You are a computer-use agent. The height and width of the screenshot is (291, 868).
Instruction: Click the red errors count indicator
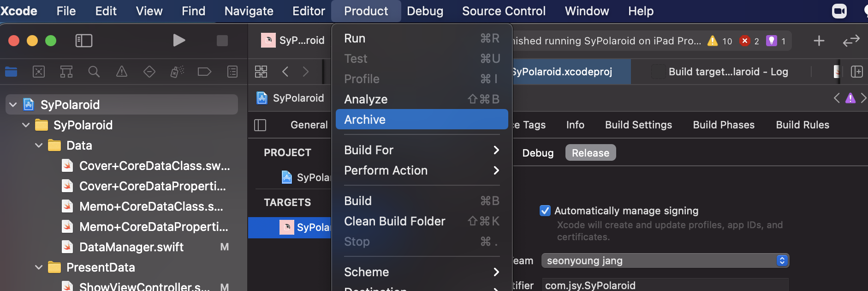[x=749, y=41]
